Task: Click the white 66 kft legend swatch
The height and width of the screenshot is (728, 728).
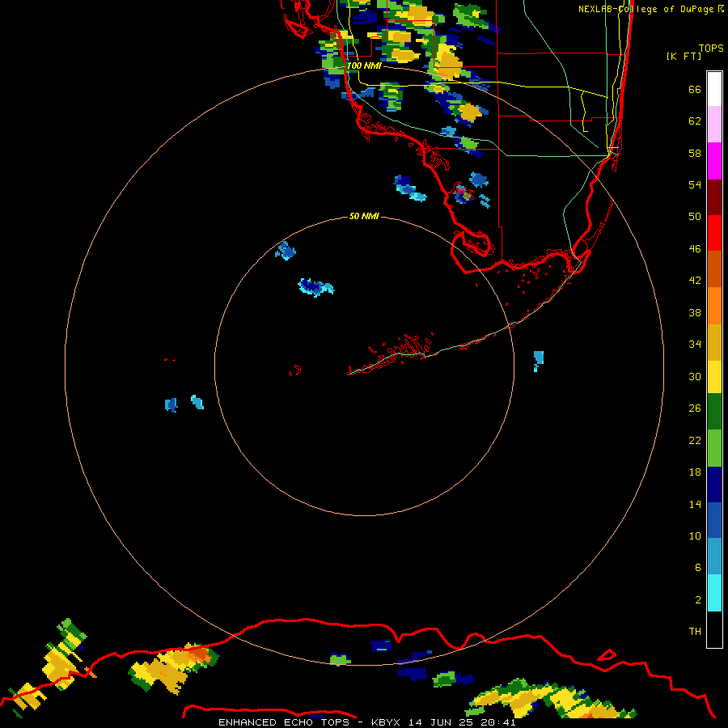Action: pyautogui.click(x=714, y=89)
